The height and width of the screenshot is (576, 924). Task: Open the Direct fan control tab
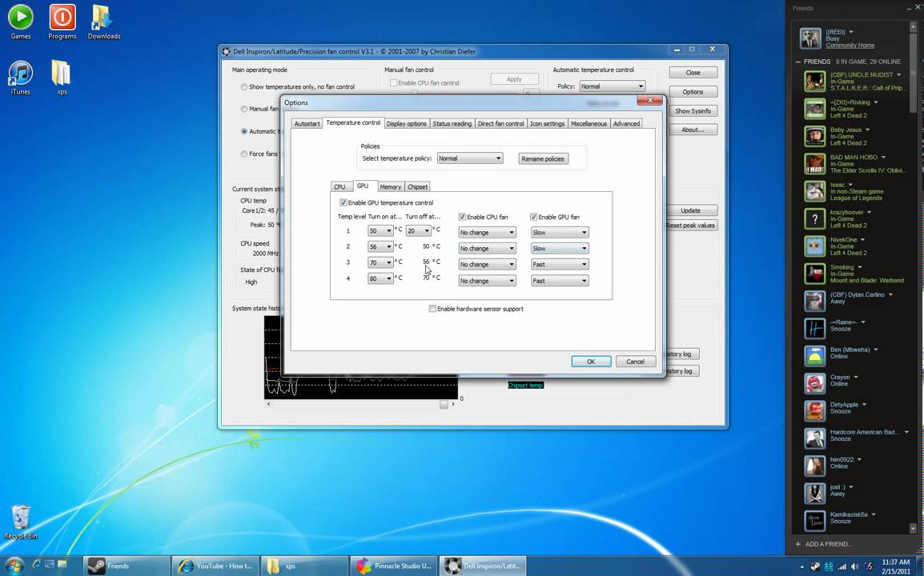click(x=500, y=124)
